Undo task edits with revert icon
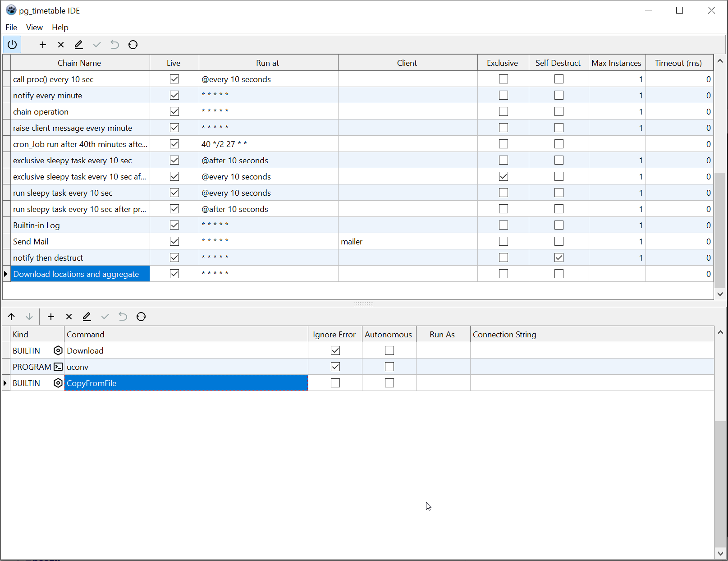The width and height of the screenshot is (728, 561). [x=123, y=317]
